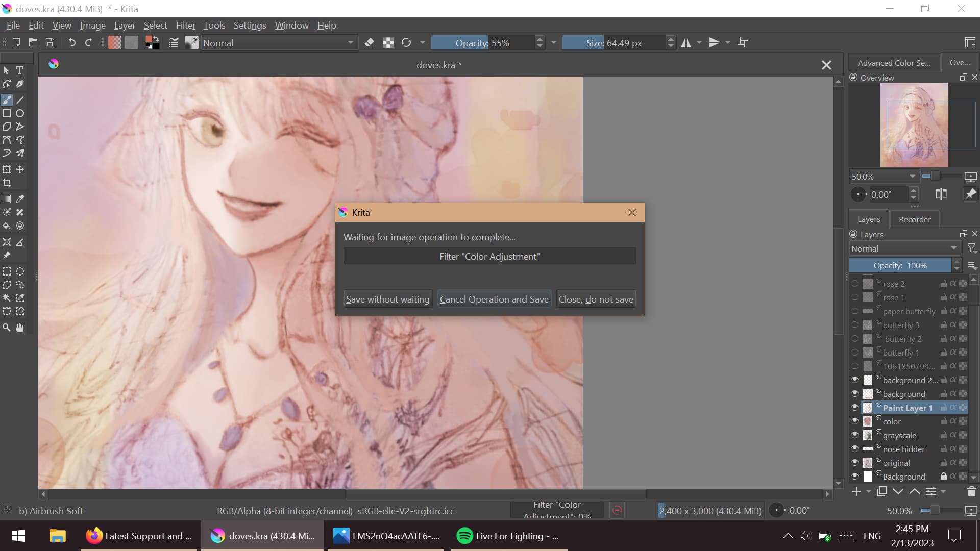Viewport: 980px width, 551px height.
Task: Hide the background layer
Action: tap(855, 393)
